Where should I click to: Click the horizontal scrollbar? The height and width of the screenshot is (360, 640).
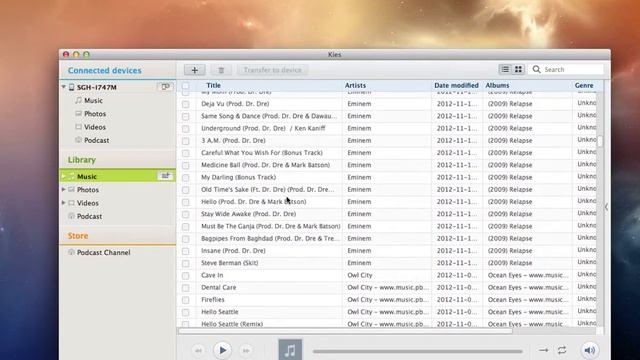point(345,331)
